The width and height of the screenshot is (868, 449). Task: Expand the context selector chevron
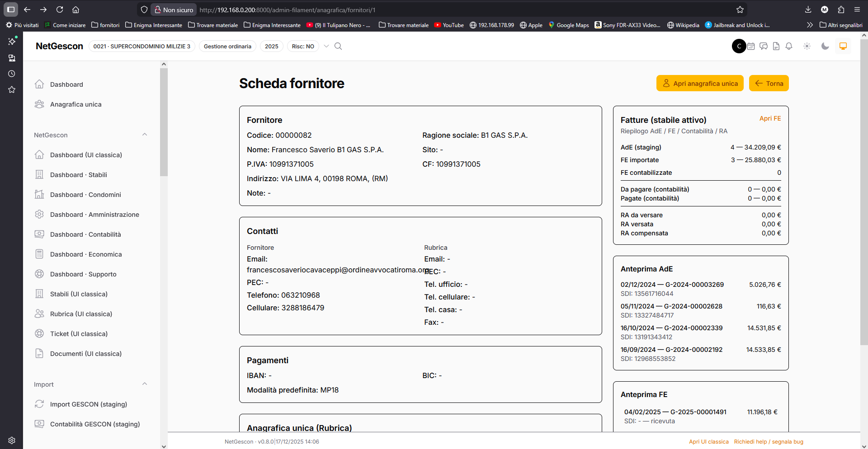click(x=326, y=46)
